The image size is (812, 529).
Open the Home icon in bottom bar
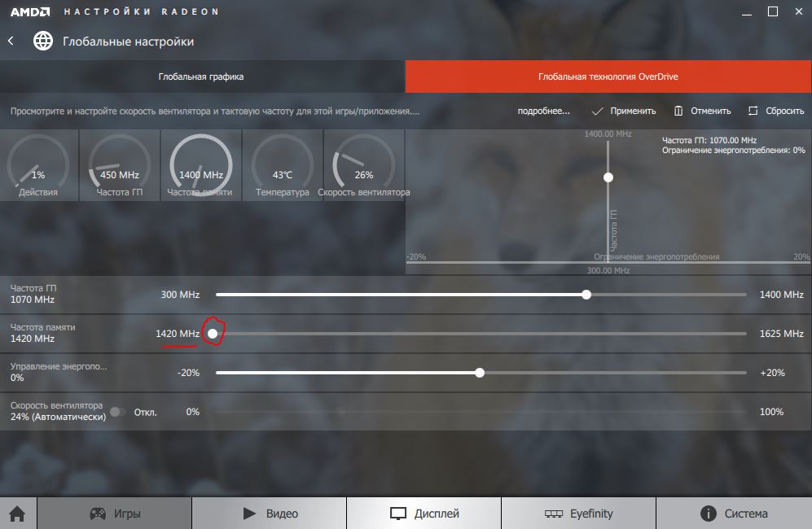(18, 514)
